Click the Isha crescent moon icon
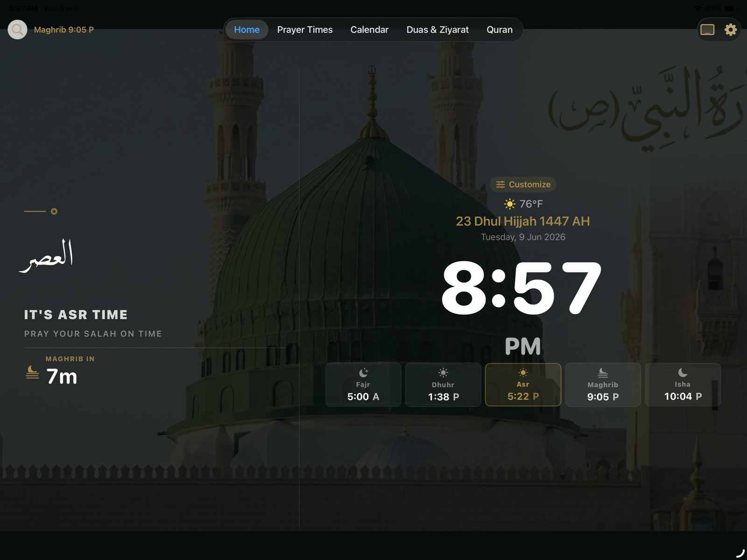 click(x=683, y=372)
